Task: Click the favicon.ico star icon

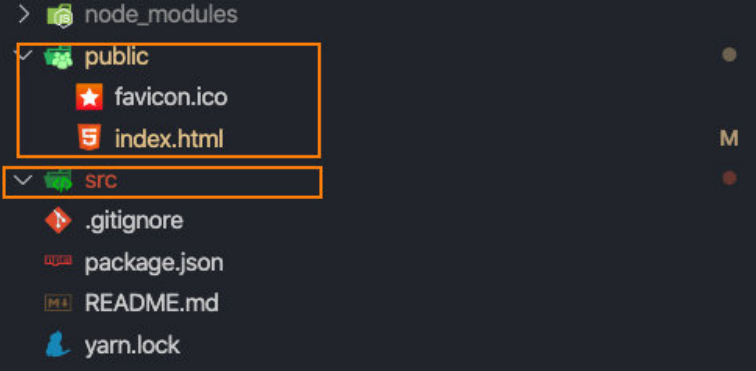Action: pyautogui.click(x=89, y=97)
